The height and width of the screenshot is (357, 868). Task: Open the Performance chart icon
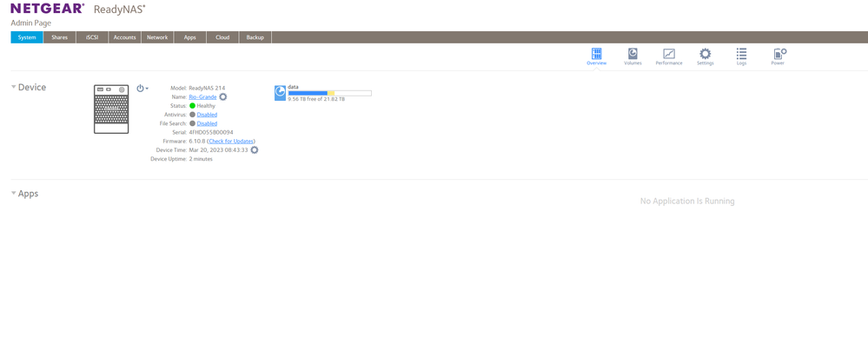(x=669, y=54)
